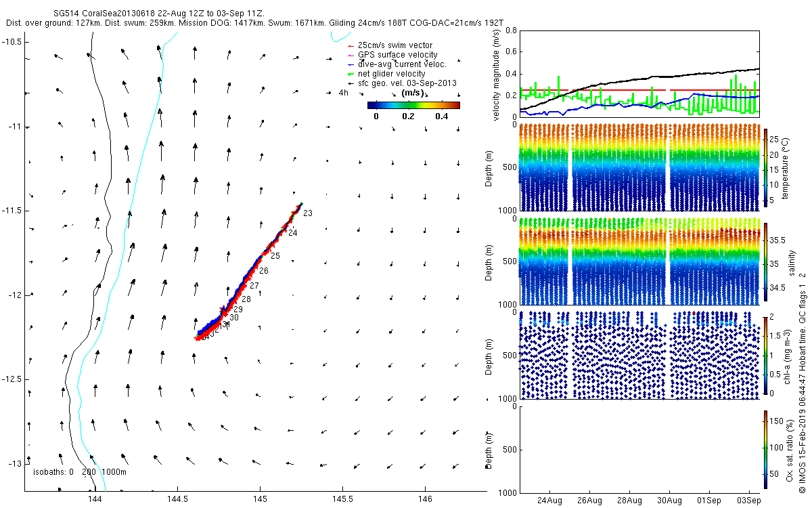Click the Ox. sat. ratio (%) color bar

766,448
